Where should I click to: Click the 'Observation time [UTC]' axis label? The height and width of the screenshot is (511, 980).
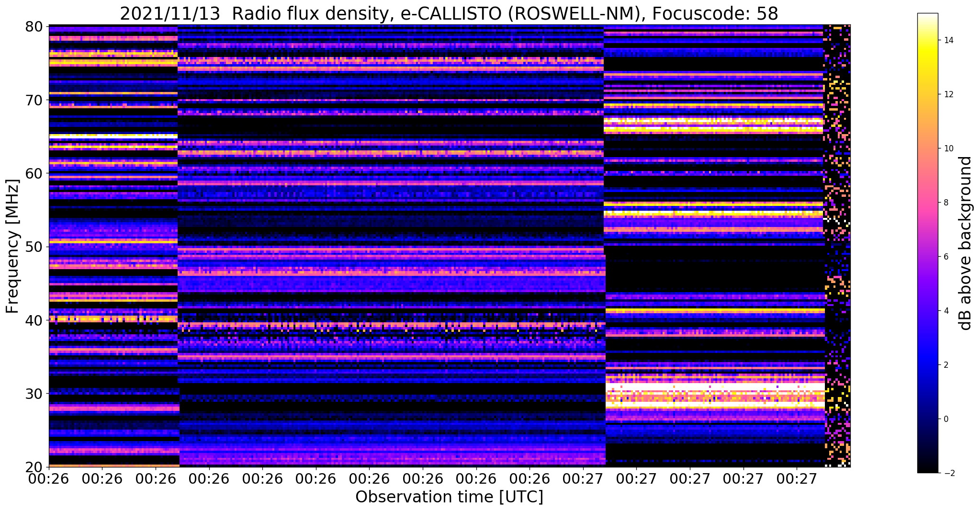(x=449, y=497)
